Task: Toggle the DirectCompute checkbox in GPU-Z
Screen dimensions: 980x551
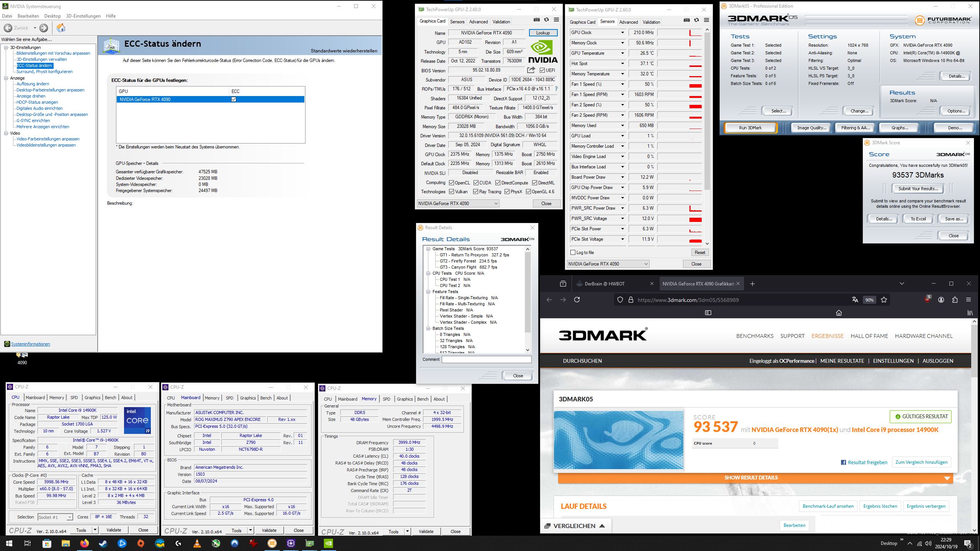Action: tap(498, 183)
